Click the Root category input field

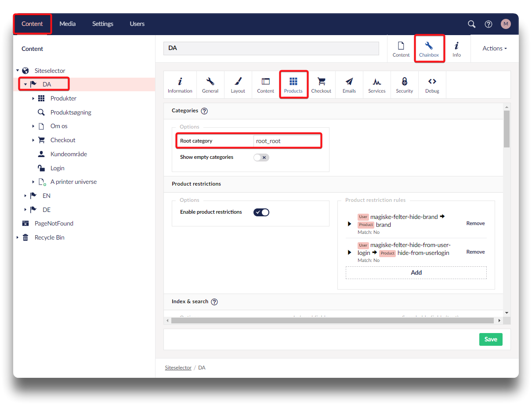tap(287, 141)
